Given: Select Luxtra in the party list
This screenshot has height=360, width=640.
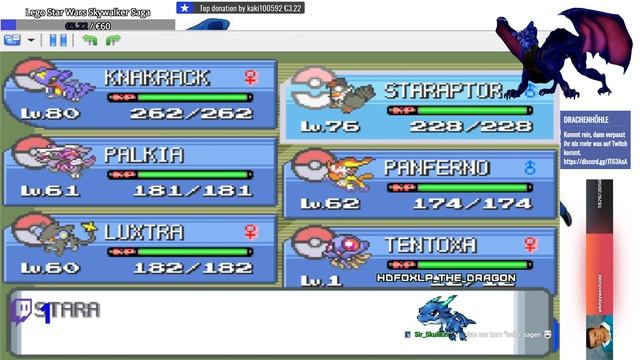Looking at the screenshot, I should pos(141,248).
